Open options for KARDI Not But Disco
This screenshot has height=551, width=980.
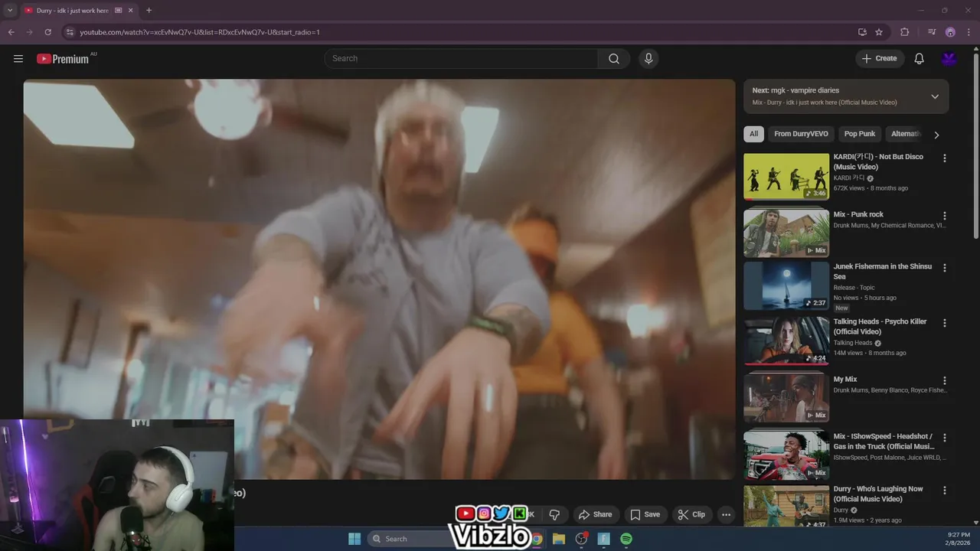click(x=944, y=158)
